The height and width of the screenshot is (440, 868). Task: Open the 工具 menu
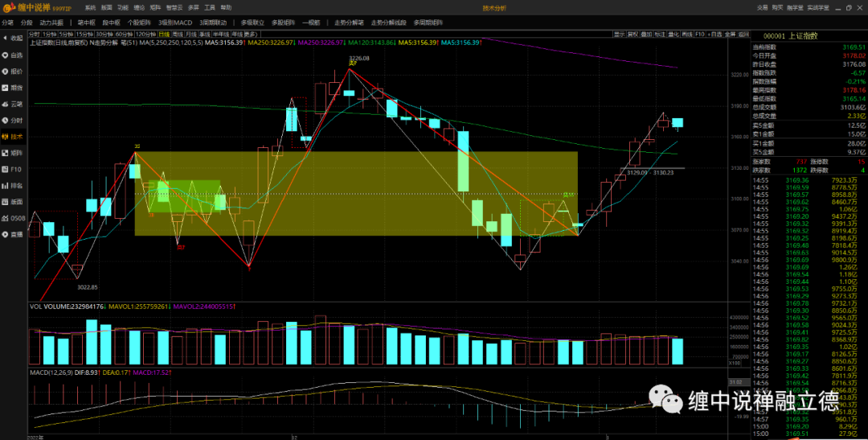coord(210,8)
